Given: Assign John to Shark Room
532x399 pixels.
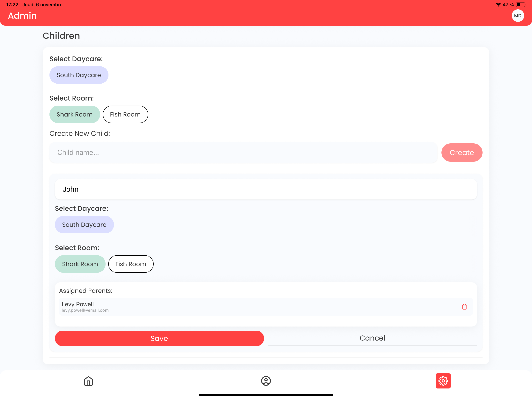Looking at the screenshot, I should click(x=80, y=264).
